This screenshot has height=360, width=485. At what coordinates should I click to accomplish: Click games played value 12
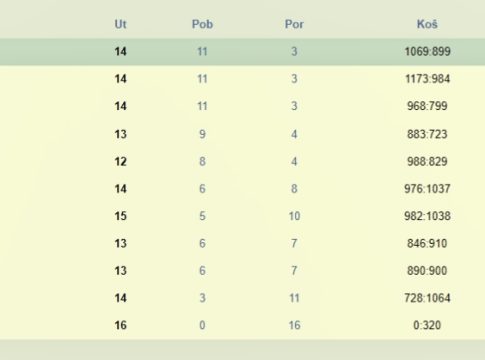[120, 161]
